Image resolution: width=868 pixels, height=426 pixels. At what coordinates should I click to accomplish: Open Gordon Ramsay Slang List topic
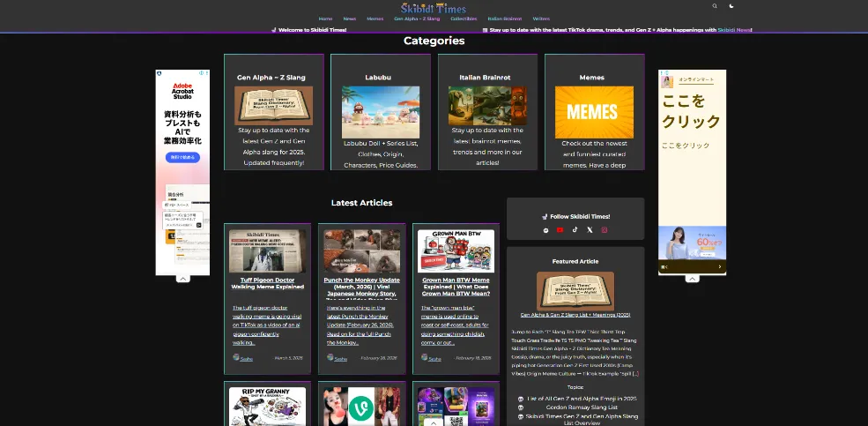tap(582, 407)
